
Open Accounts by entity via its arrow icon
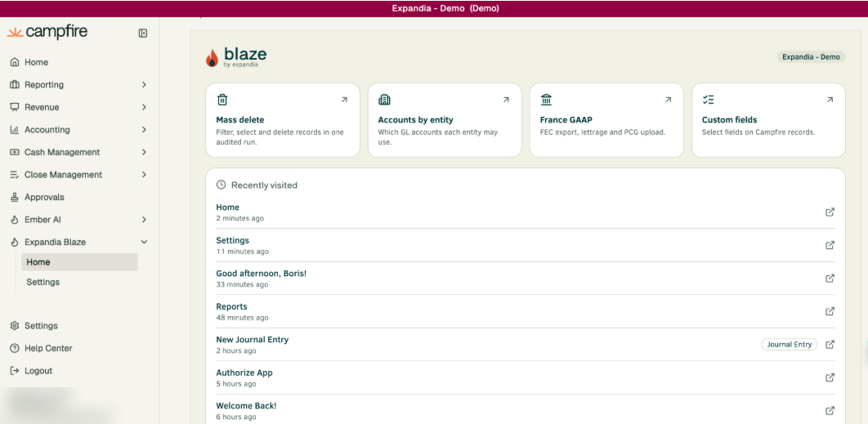506,100
